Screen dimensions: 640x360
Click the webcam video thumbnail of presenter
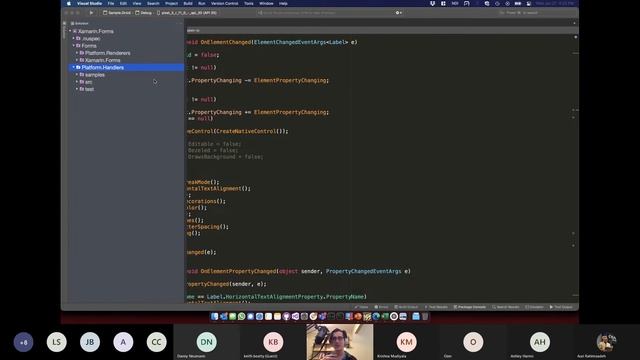(340, 342)
